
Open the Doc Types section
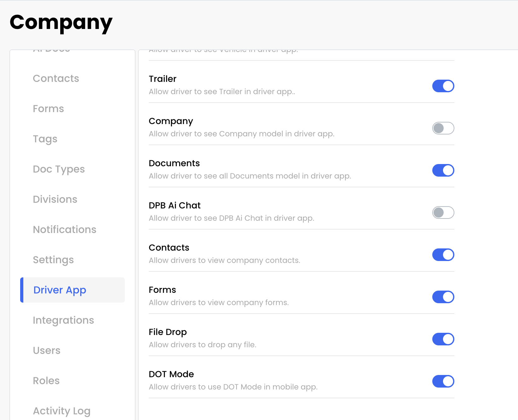[x=59, y=169]
